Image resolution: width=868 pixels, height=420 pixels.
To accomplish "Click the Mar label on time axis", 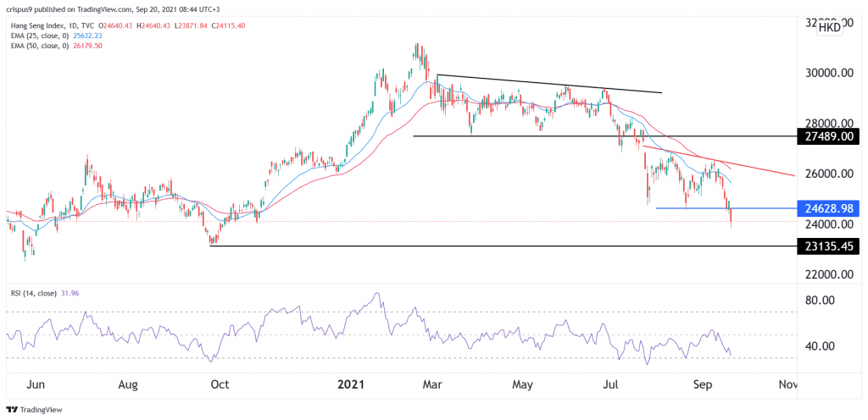I will pos(433,384).
